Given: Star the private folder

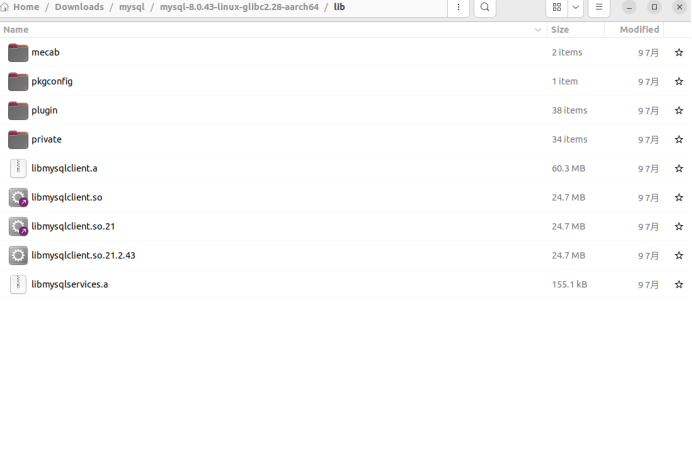Looking at the screenshot, I should click(679, 139).
